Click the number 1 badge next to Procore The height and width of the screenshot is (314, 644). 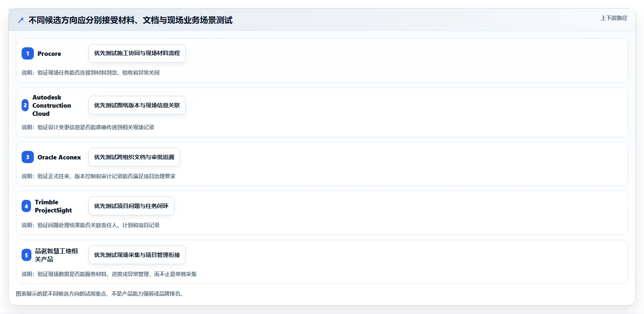pyautogui.click(x=28, y=53)
